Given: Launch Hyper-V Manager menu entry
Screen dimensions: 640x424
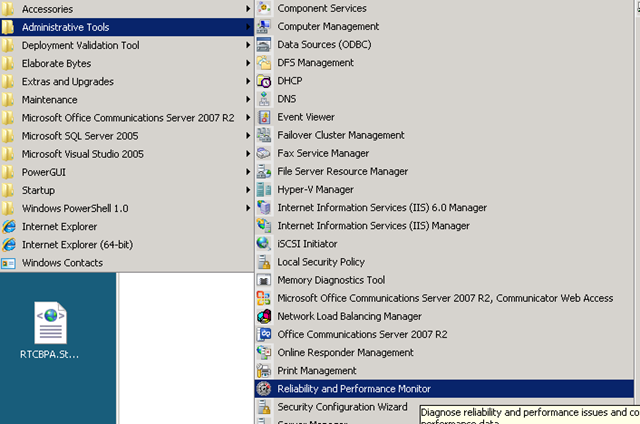Looking at the screenshot, I should 444,189.
